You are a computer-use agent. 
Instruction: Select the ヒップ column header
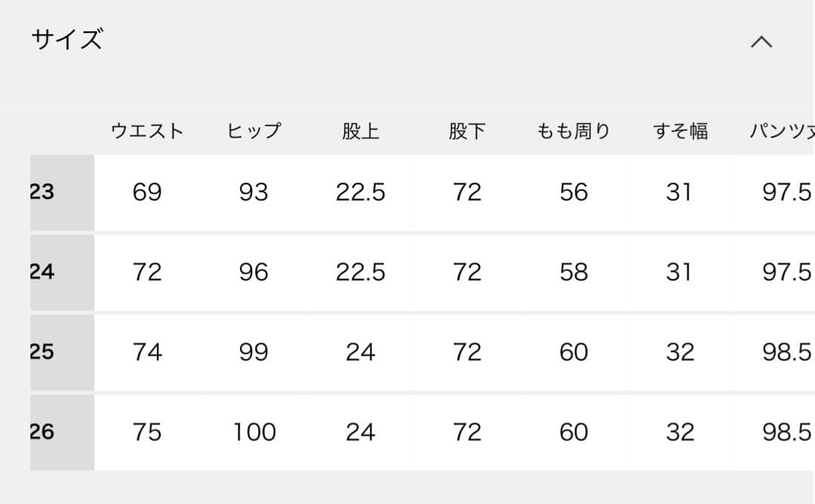coord(254,131)
